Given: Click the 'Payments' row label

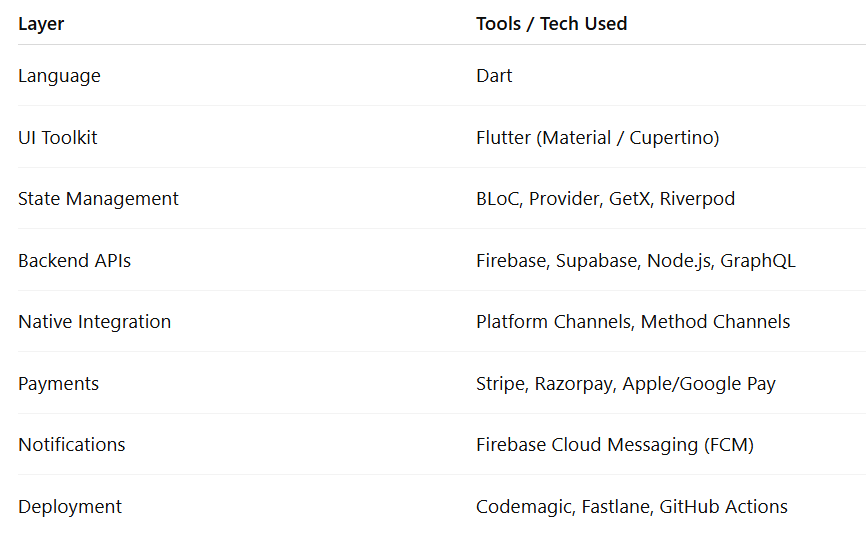Looking at the screenshot, I should coord(58,383).
